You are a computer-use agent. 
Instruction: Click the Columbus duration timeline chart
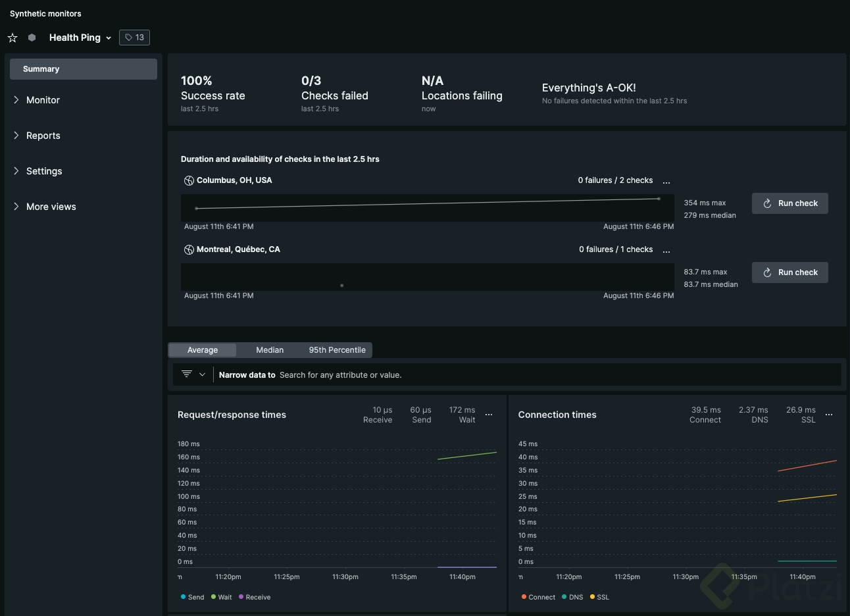[428, 207]
